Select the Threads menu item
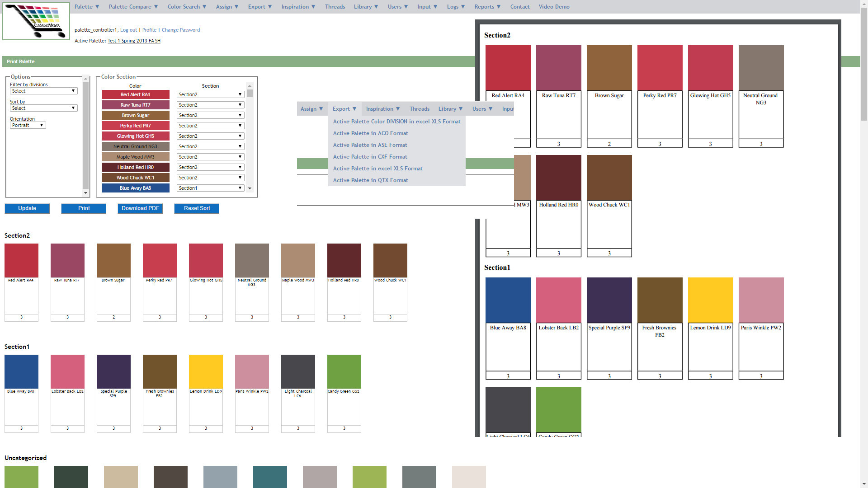This screenshot has width=868, height=488. pos(335,6)
